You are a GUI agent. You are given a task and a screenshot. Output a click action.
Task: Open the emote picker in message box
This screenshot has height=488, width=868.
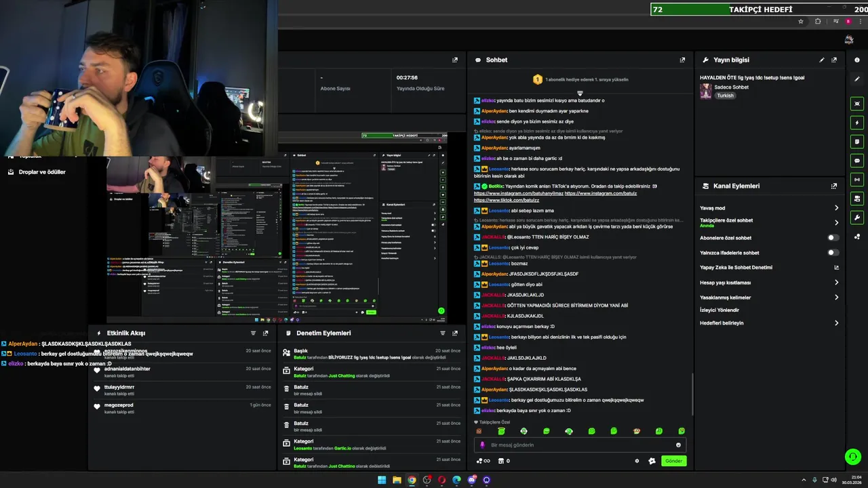coord(678,445)
